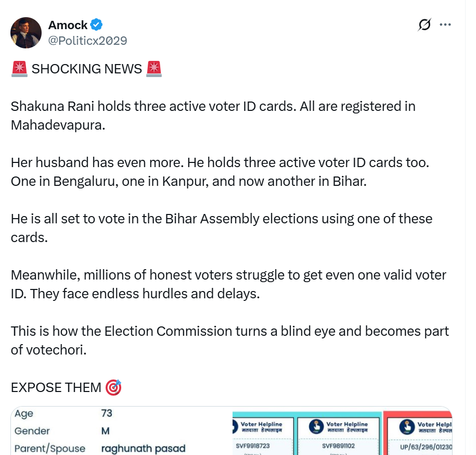Image resolution: width=476 pixels, height=455 pixels.
Task: Click the raghunath pasad Parent/Spouse value
Action: (x=143, y=448)
